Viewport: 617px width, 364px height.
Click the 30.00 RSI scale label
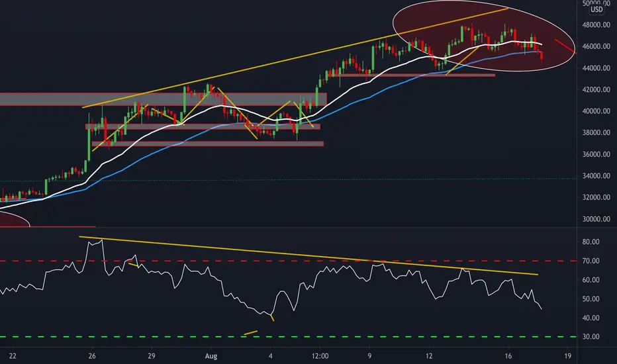(591, 337)
